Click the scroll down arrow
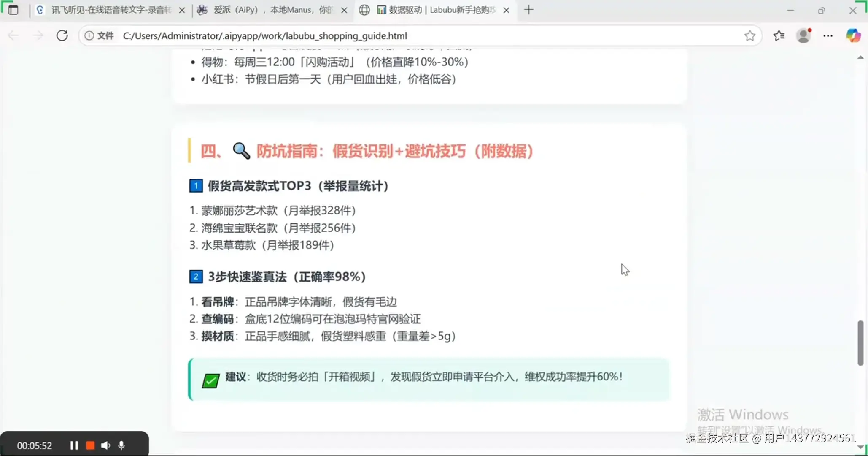The image size is (868, 456). (x=860, y=447)
